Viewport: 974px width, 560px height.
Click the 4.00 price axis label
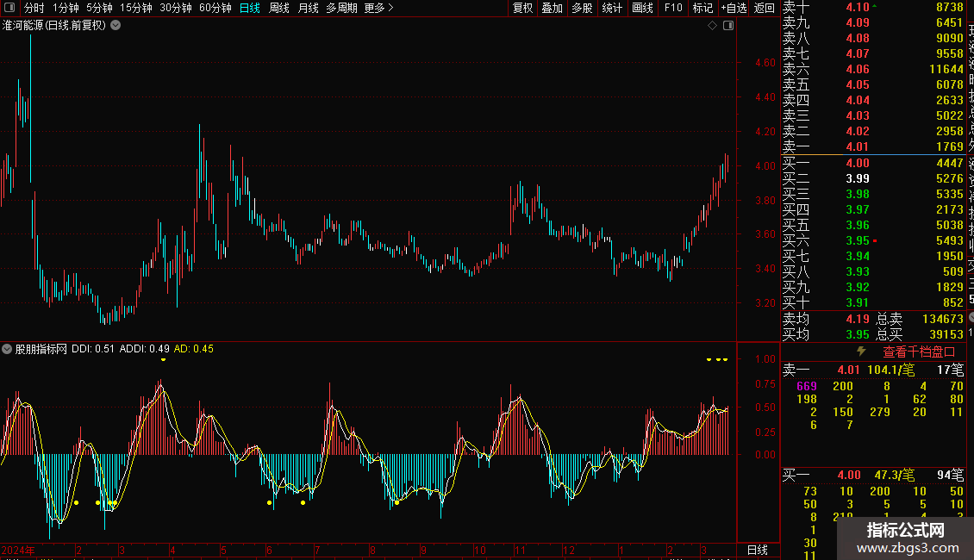(765, 165)
